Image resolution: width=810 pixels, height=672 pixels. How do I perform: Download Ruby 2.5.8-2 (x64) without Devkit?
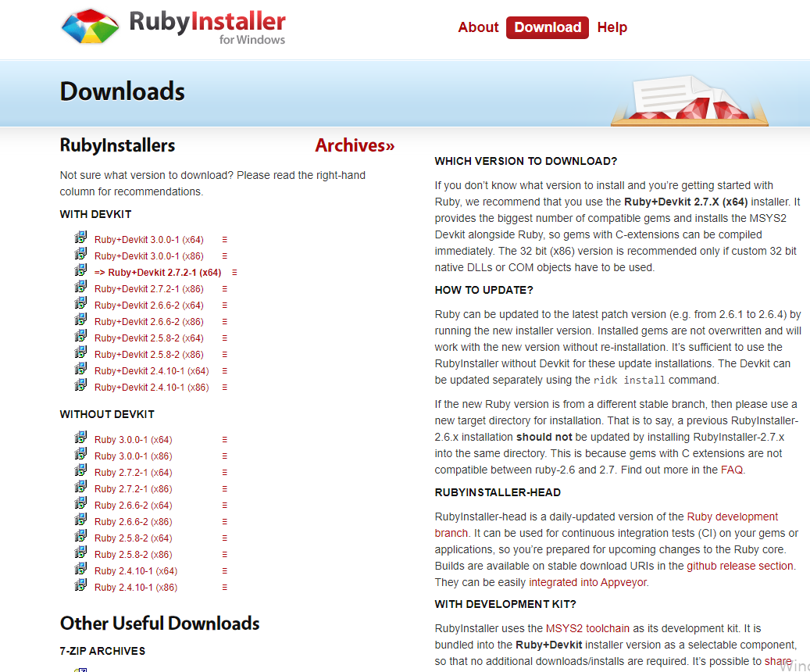134,538
